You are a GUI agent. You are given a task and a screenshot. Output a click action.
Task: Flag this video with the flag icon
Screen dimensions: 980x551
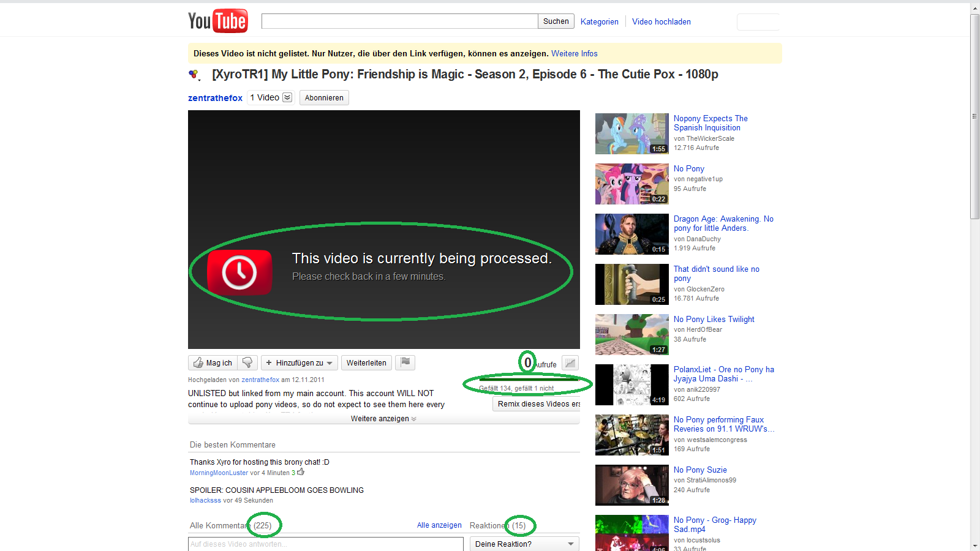click(x=405, y=362)
